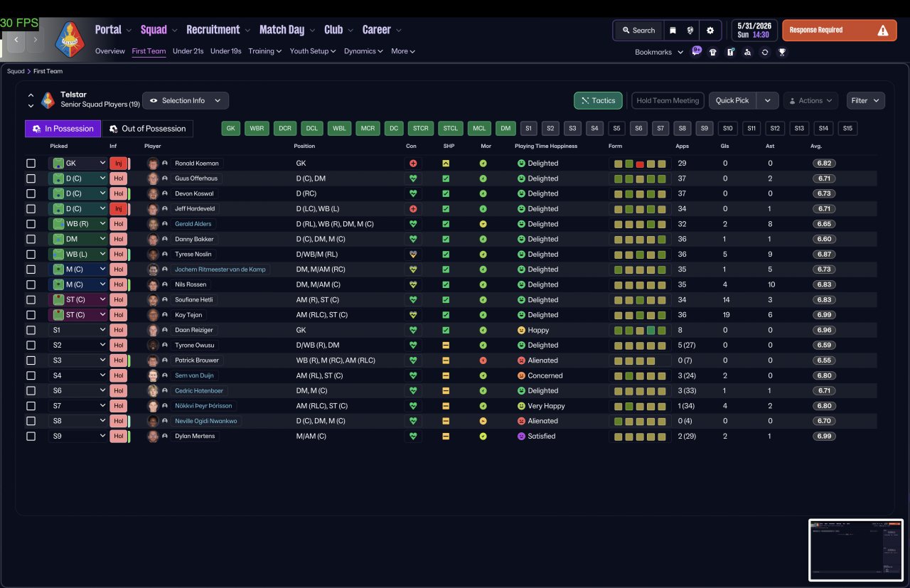
Task: Open the scouting person-search bookmark icon
Action: 747,52
